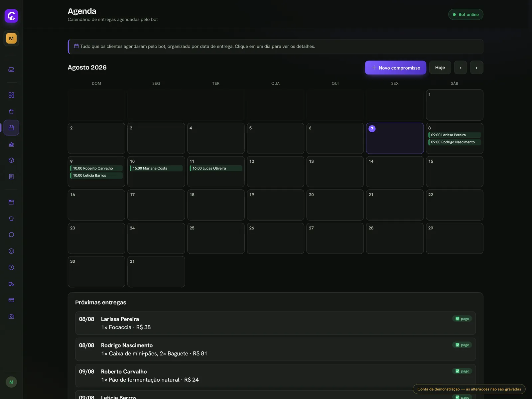Jump to today with Hoje button
532x399 pixels.
point(440,67)
